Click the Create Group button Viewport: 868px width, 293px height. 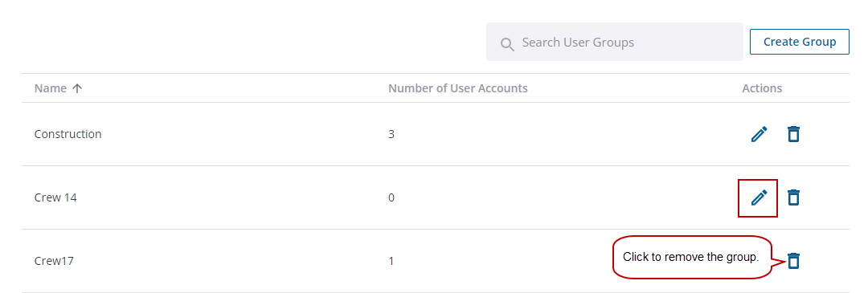pos(800,42)
